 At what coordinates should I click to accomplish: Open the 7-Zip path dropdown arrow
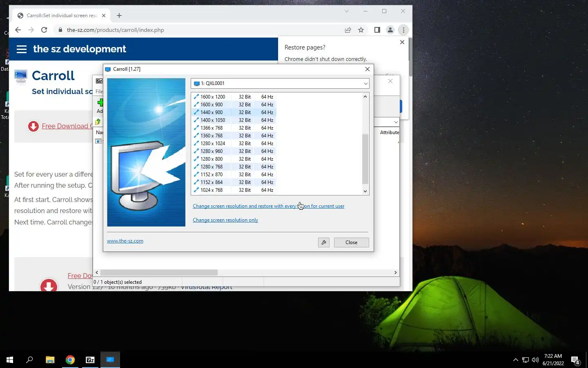pyautogui.click(x=396, y=122)
